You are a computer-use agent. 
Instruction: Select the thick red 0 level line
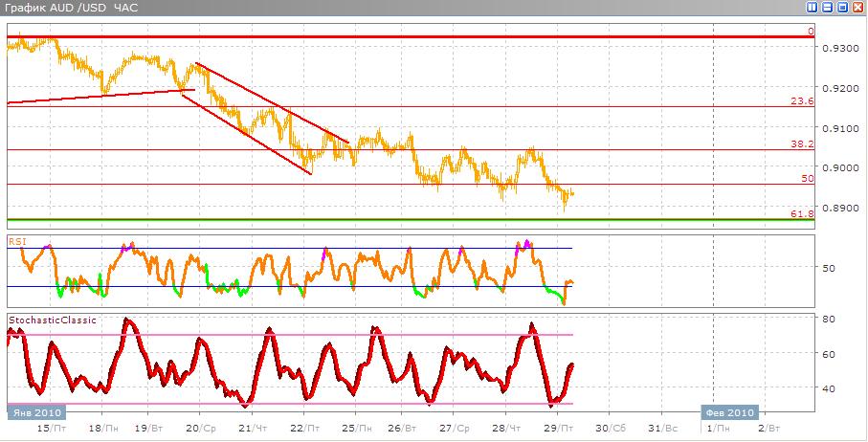(x=383, y=37)
